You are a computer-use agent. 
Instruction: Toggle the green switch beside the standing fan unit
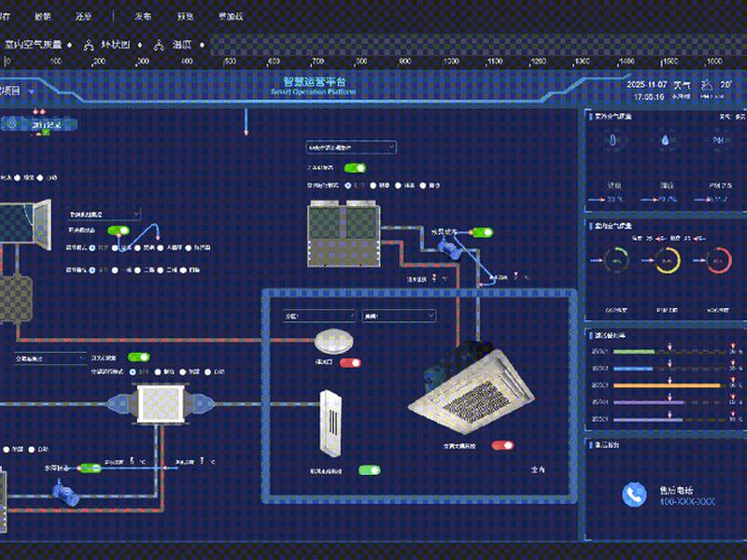point(370,470)
